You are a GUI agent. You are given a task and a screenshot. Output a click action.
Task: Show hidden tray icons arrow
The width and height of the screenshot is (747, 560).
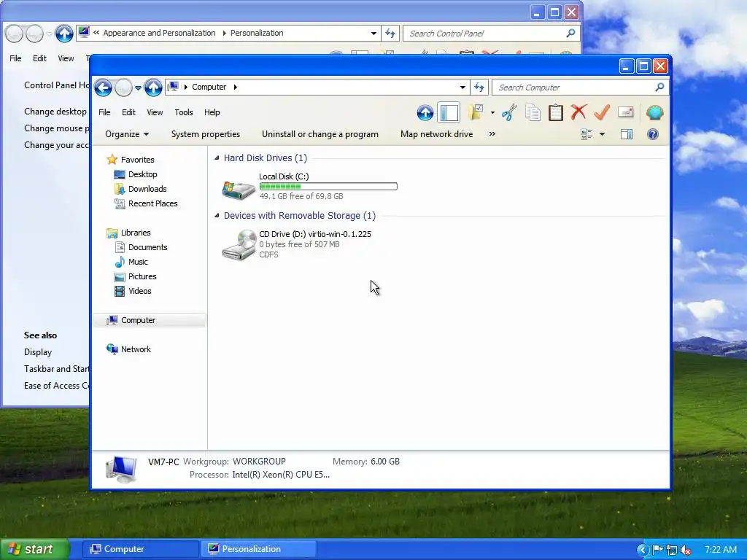tap(643, 550)
